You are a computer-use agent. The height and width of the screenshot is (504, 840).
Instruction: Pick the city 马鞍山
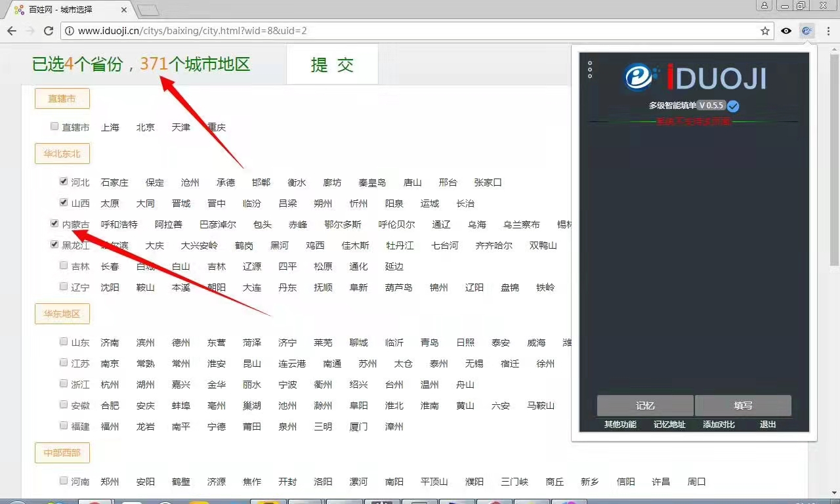click(541, 406)
